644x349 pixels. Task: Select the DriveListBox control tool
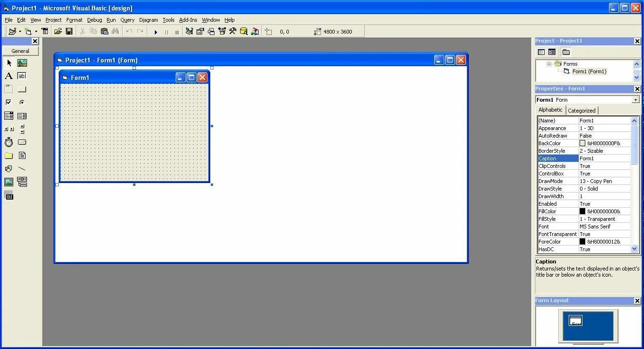click(x=22, y=142)
